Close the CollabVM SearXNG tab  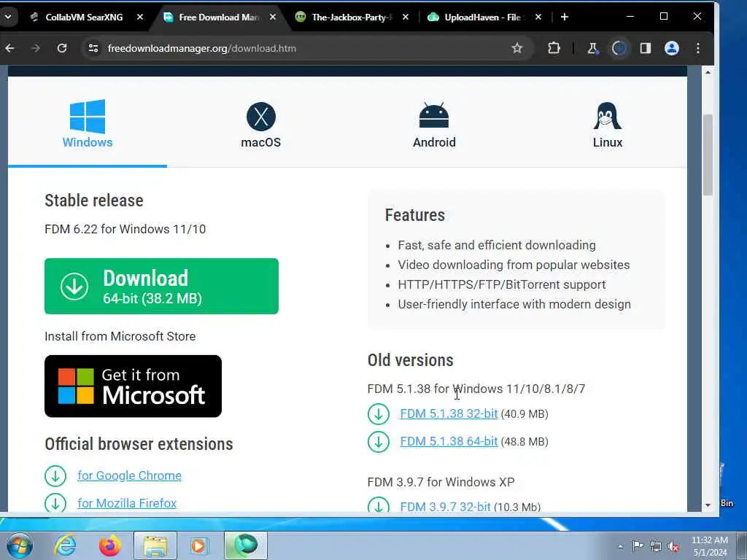point(140,17)
